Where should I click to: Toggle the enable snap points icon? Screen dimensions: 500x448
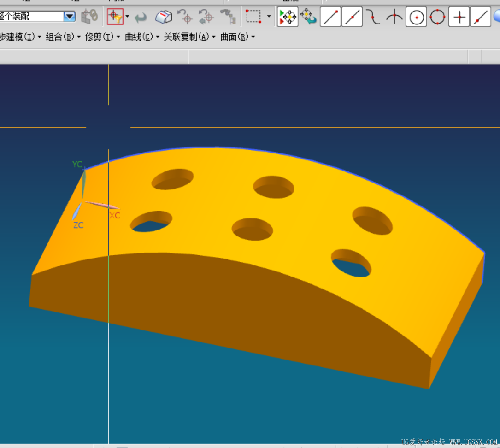[288, 17]
